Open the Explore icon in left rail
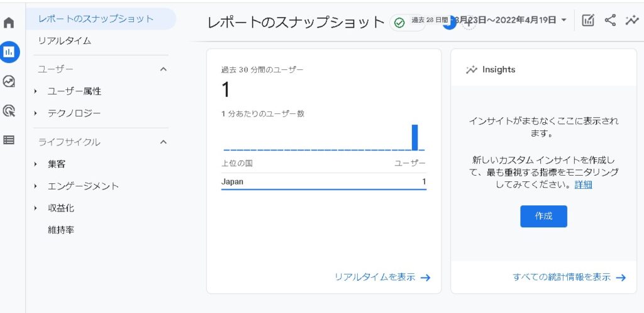 (x=9, y=81)
